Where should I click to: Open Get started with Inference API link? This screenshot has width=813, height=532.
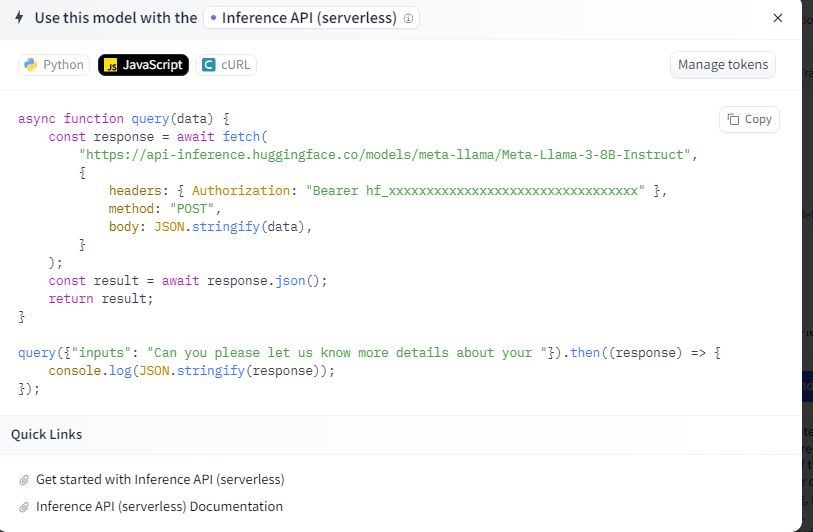(x=160, y=480)
